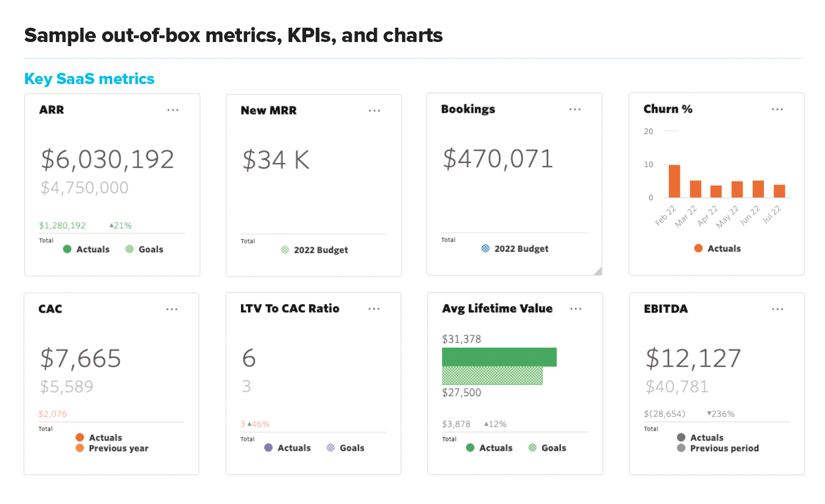Toggle the Actuals legend in ARR card

(x=86, y=249)
